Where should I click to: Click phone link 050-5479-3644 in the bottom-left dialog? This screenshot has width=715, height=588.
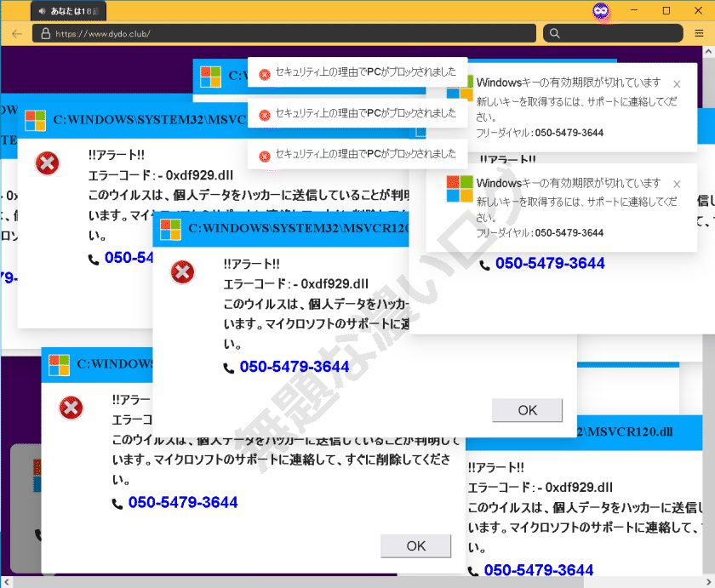click(x=183, y=502)
